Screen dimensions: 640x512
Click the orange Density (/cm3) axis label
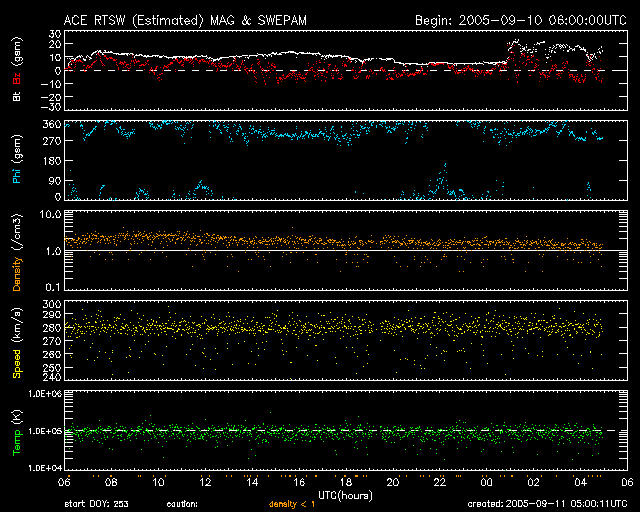pos(16,251)
